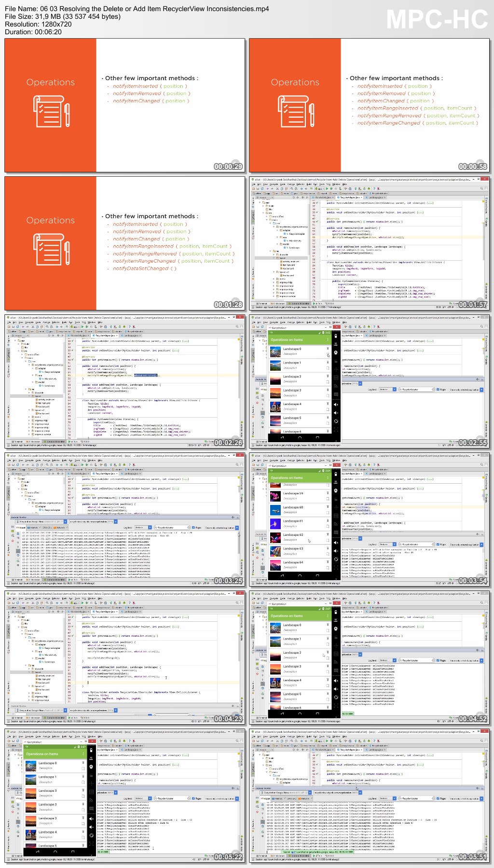Open app overflow menu in 00:02:55 frame
This screenshot has height=868, width=494.
pos(328,340)
